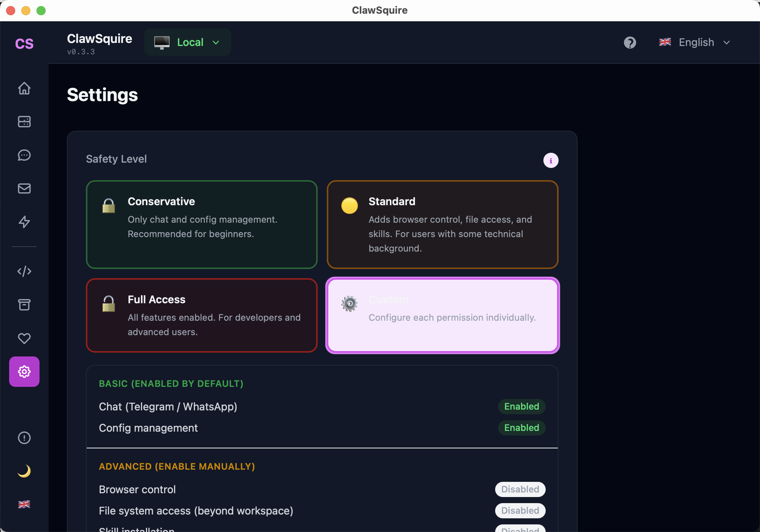Switch language using the flag icon at bottom

[24, 504]
